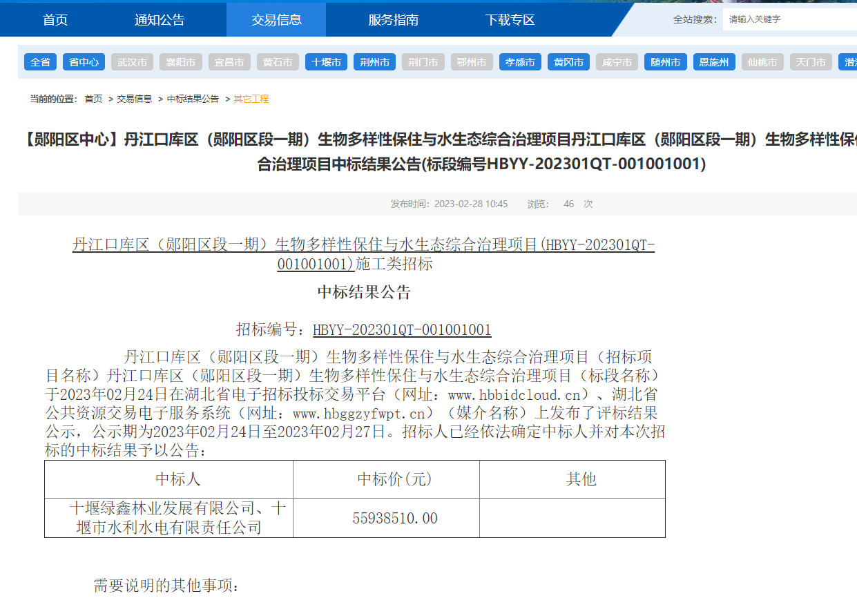Open the 服务指南 menu item
Viewport: 857px width, 616px height.
(393, 20)
